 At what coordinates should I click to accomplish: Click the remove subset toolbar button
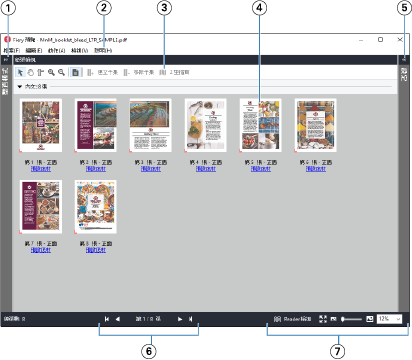[138, 72]
